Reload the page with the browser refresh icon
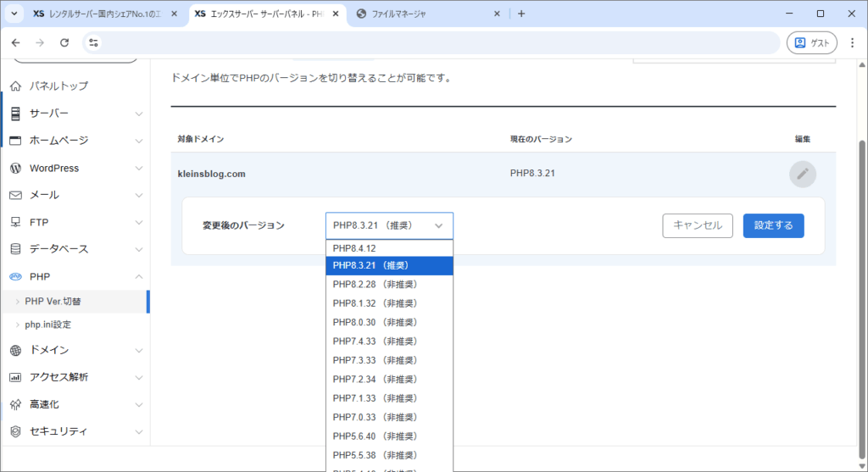 click(64, 42)
